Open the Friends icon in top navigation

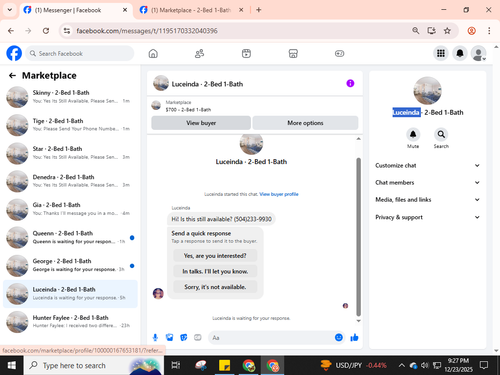(199, 53)
